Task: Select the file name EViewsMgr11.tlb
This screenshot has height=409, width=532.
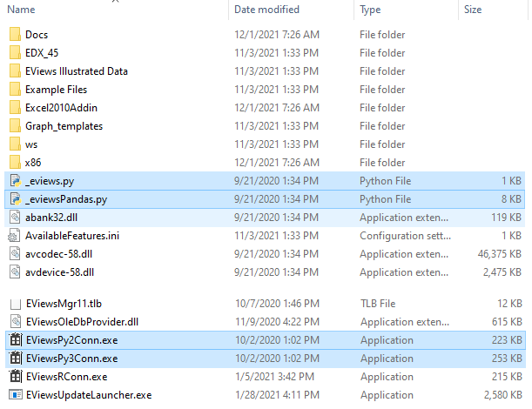Action: pyautogui.click(x=64, y=304)
